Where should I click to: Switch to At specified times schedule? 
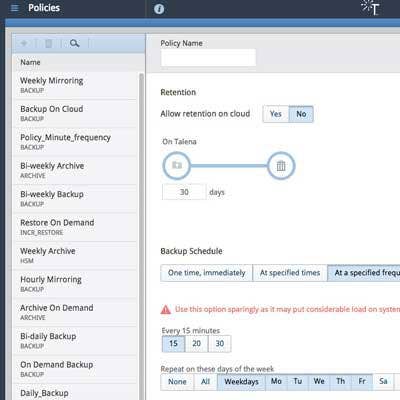pos(290,273)
